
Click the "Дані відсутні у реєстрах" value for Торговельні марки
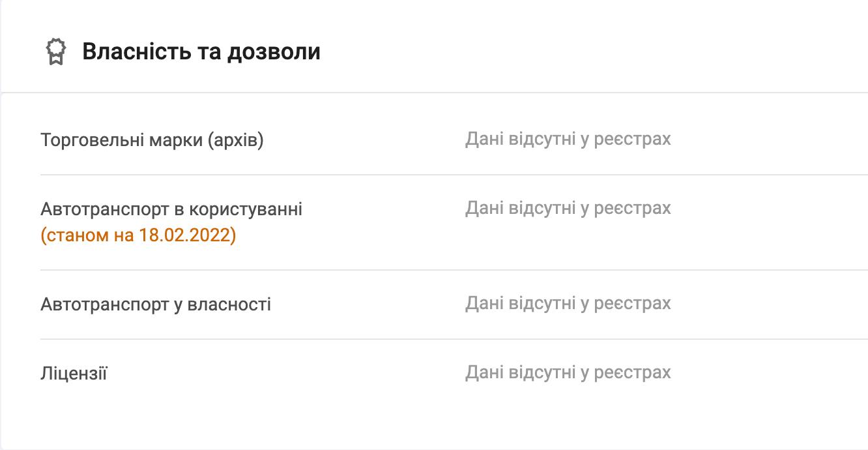coord(568,139)
